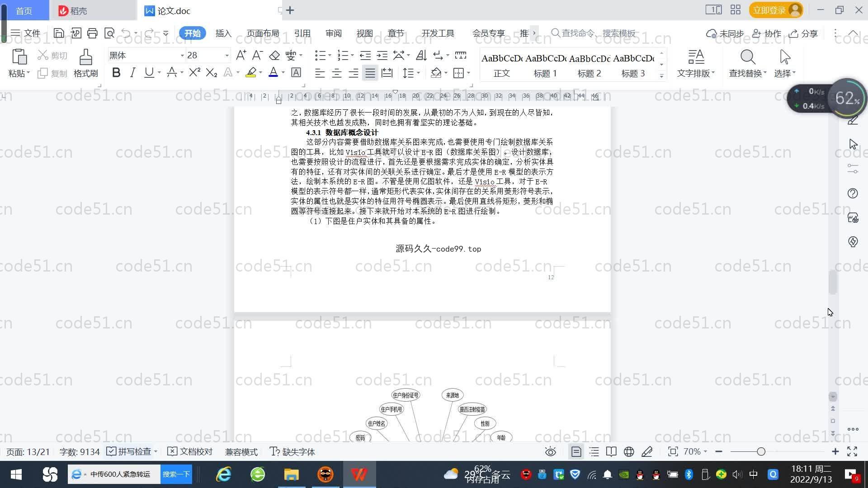Image resolution: width=868 pixels, height=488 pixels.
Task: Click 文档校对 in status bar
Action: coord(190,451)
